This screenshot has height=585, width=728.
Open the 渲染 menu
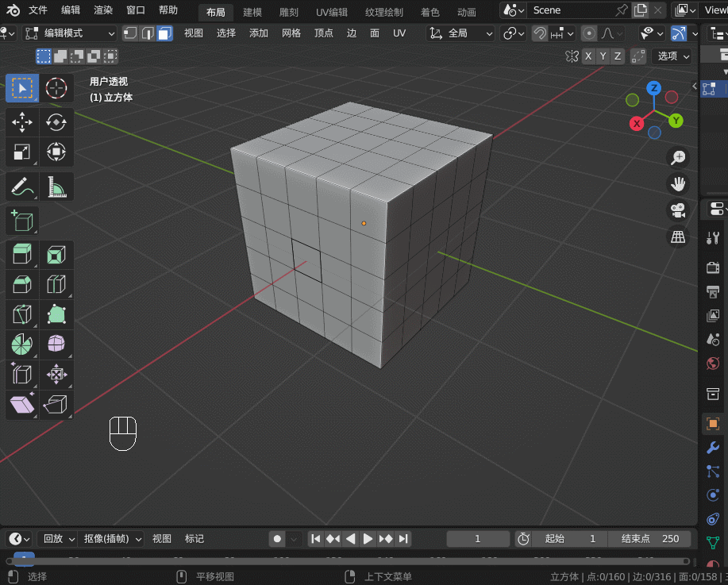[103, 10]
